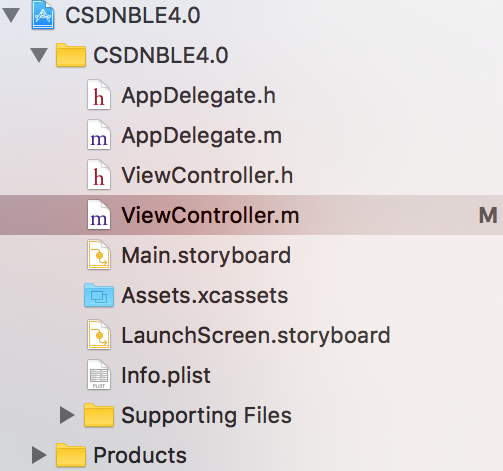The height and width of the screenshot is (471, 503).
Task: Click the Assets.xcassets blue folder icon
Action: [x=99, y=295]
